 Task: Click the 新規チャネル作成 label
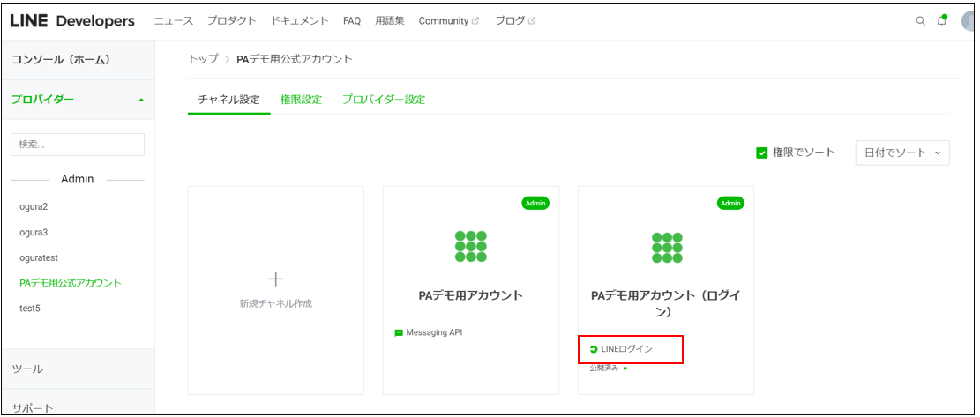(275, 303)
